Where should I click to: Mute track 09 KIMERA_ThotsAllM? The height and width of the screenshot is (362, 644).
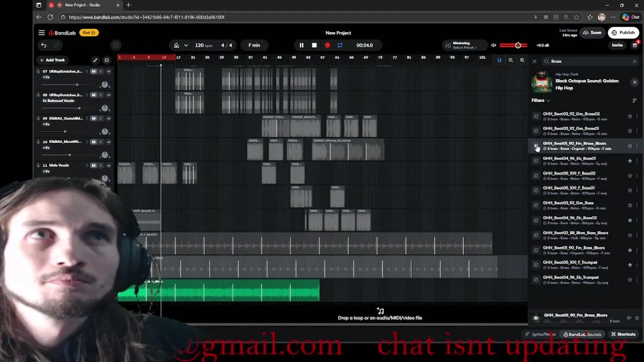(94, 119)
